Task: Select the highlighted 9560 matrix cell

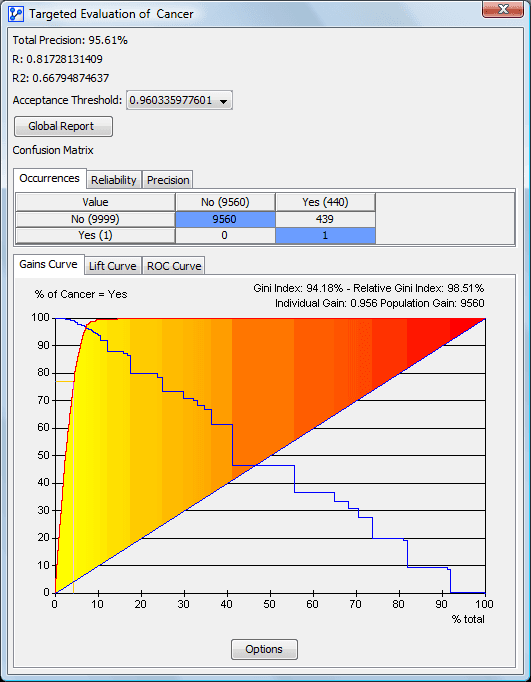Action: pyautogui.click(x=225, y=219)
